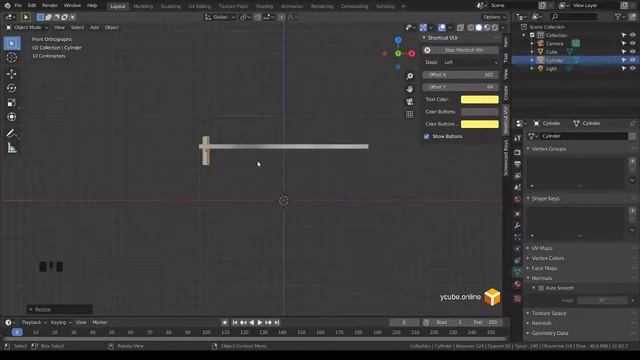Viewport: 640px width, 360px height.
Task: Toggle Show Buttons checkbox
Action: 427,136
